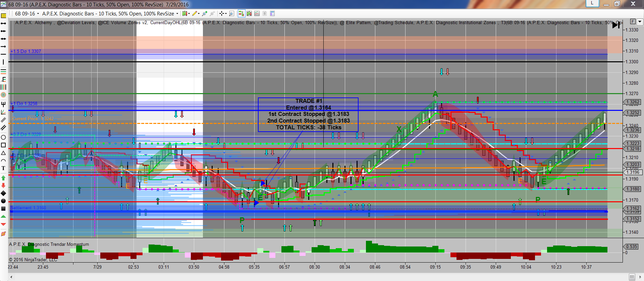Select the red arrow down marker
Viewport: 644px width, 281px height.
pyautogui.click(x=3, y=185)
